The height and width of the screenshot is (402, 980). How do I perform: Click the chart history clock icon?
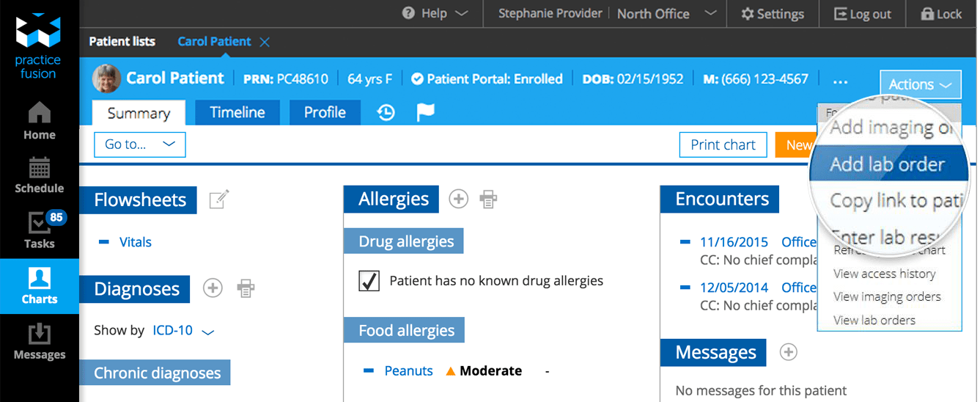pyautogui.click(x=386, y=112)
